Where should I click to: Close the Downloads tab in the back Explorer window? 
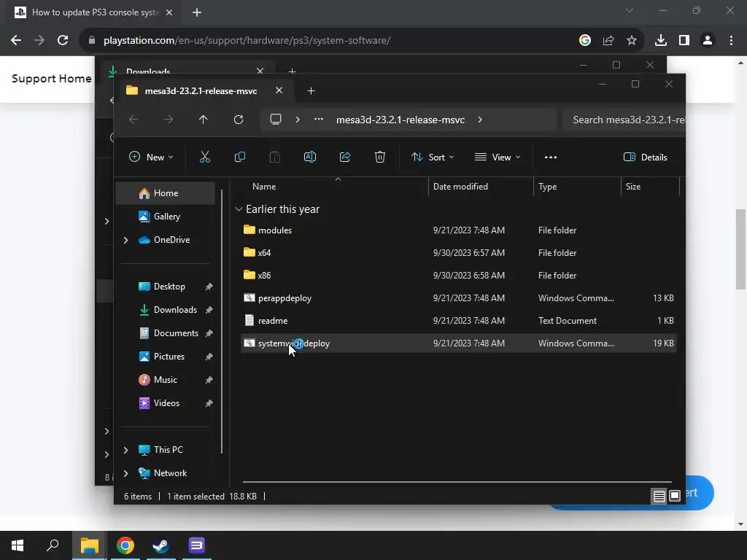coord(260,71)
